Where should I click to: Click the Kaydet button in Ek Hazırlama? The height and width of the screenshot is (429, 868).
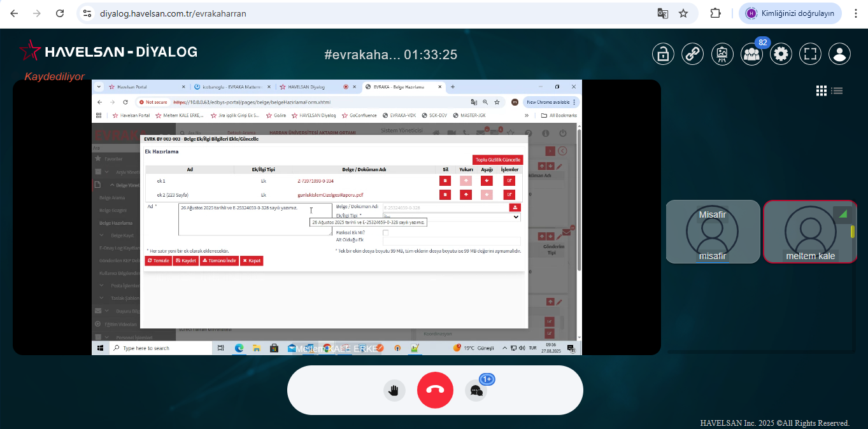coord(185,261)
